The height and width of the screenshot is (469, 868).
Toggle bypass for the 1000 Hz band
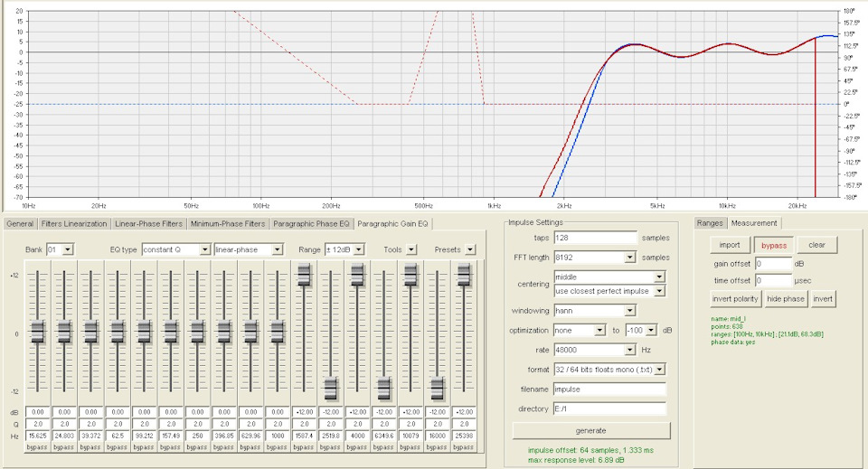277,447
